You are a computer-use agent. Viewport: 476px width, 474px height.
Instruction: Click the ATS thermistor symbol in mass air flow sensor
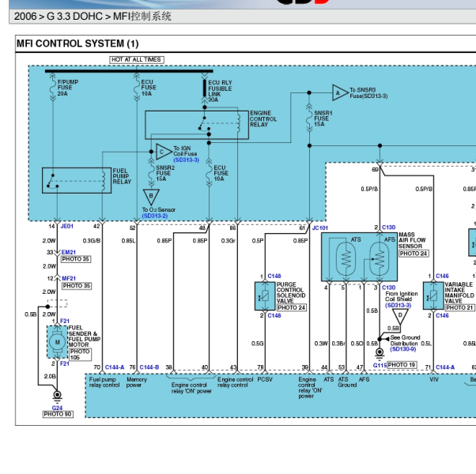346,258
